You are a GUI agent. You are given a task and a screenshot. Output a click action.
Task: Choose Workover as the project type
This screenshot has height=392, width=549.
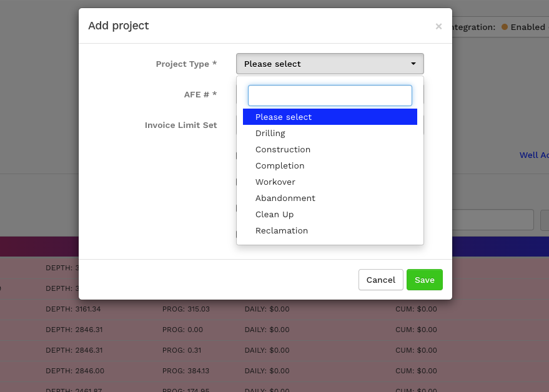coord(275,182)
